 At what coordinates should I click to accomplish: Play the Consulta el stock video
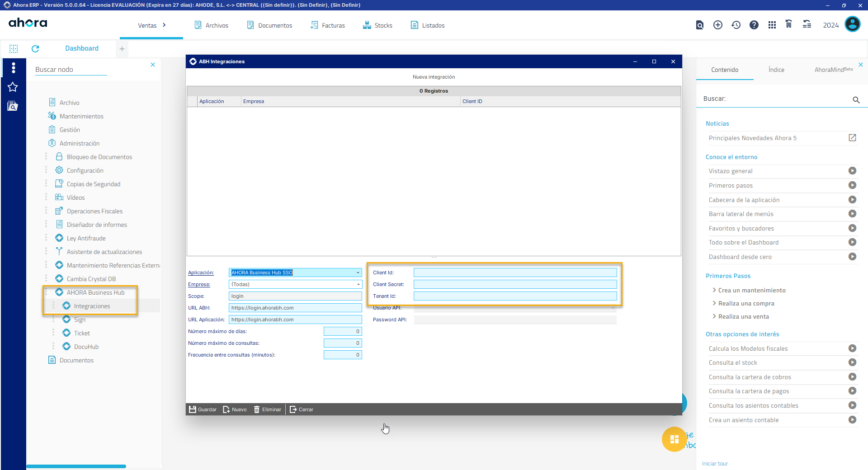coord(852,362)
